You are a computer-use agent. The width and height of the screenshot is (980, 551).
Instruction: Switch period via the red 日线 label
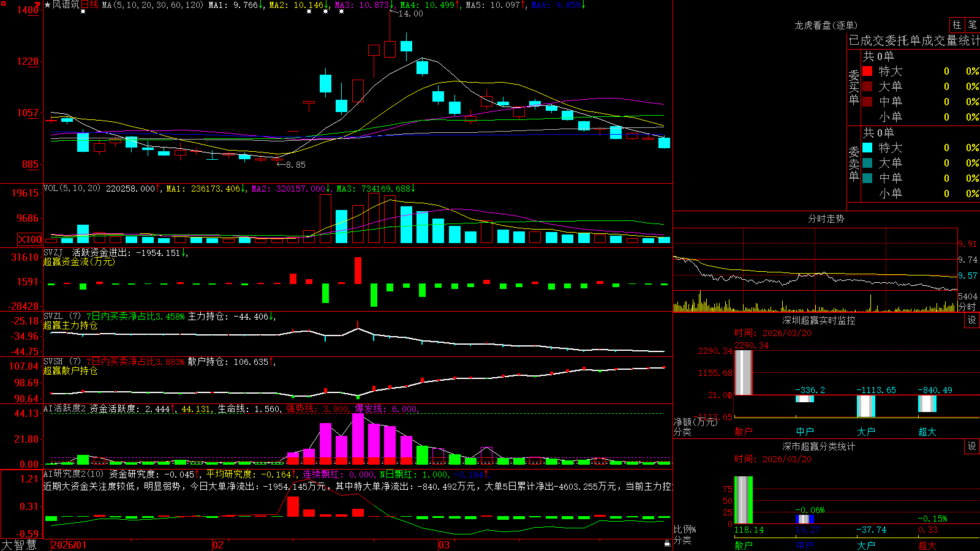[x=89, y=5]
